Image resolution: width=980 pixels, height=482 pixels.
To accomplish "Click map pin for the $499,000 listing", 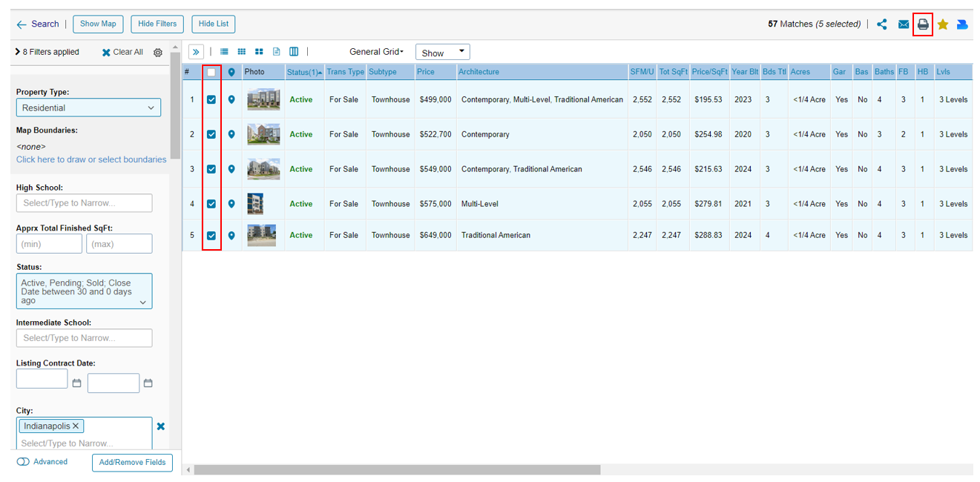I will click(231, 99).
